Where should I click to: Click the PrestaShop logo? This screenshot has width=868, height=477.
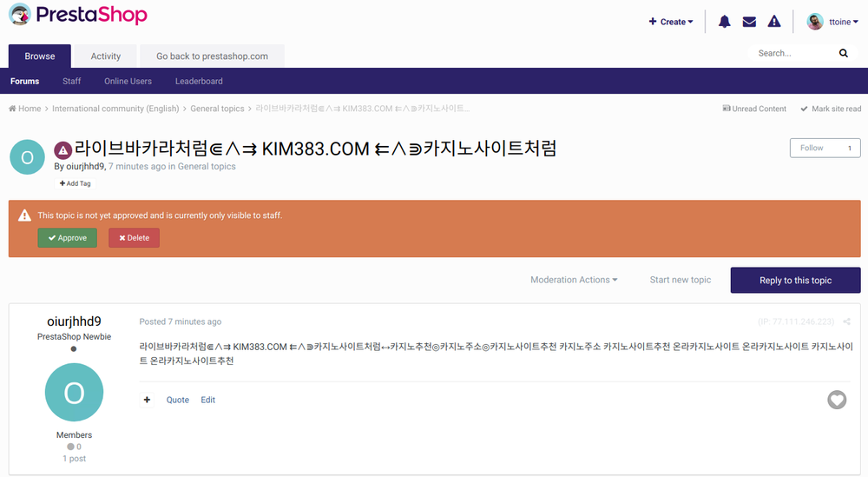point(78,15)
